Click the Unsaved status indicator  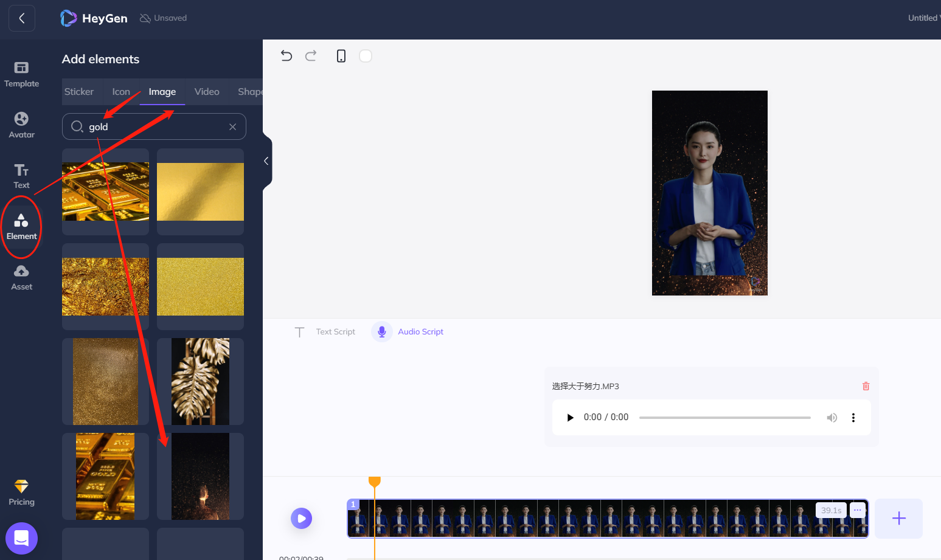tap(163, 18)
